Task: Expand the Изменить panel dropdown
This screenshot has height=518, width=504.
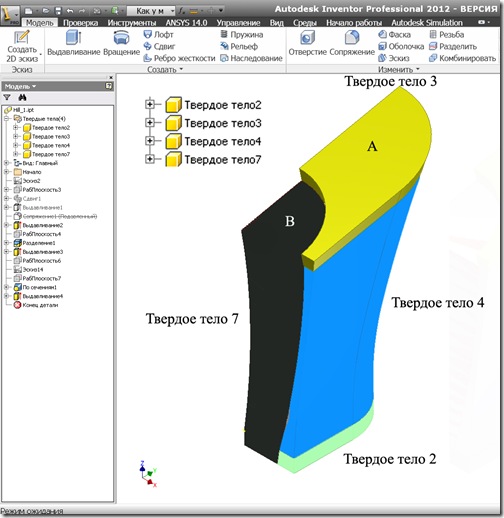Action: 399,69
